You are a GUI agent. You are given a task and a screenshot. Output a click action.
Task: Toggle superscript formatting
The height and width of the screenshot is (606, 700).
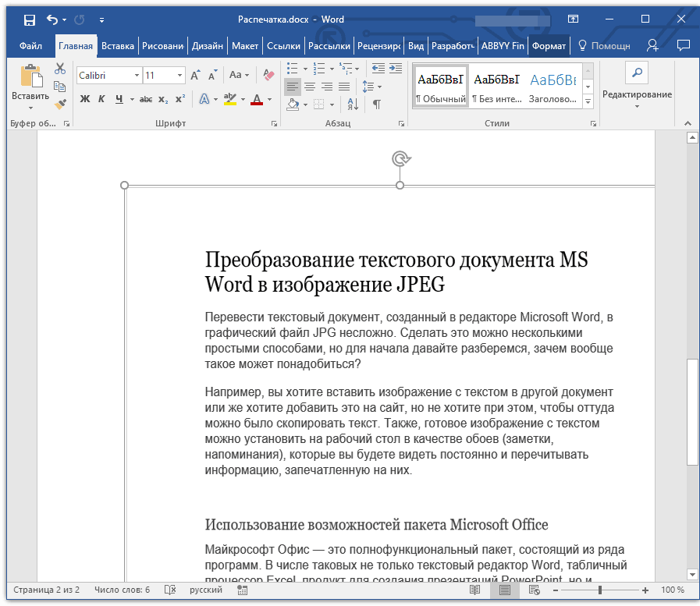coord(180,99)
